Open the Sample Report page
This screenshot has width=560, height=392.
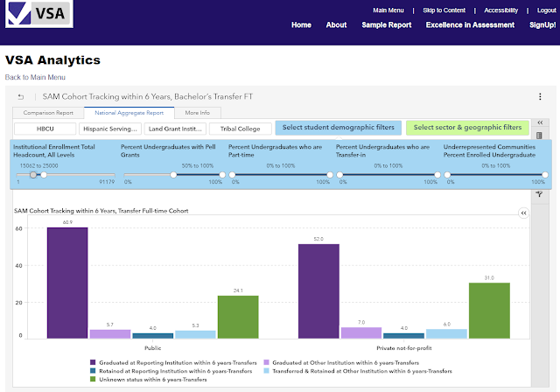coord(387,25)
